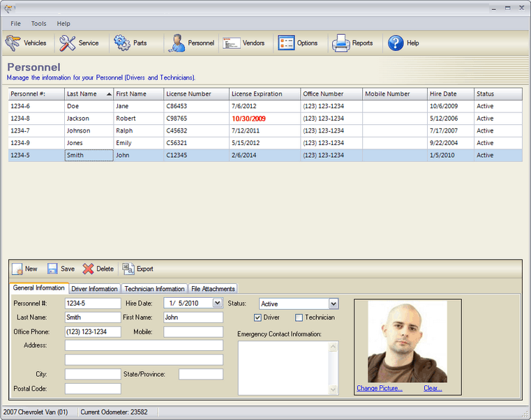Click status bar 2007 Chevrolet Van (01)
Viewport: 531px width, 420px height.
click(x=36, y=412)
